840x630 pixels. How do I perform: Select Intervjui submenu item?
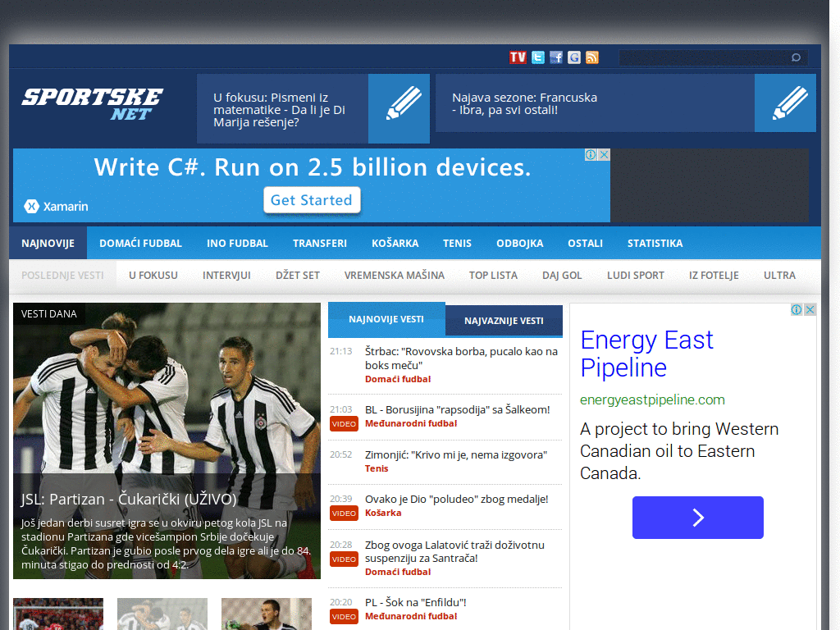[226, 276]
